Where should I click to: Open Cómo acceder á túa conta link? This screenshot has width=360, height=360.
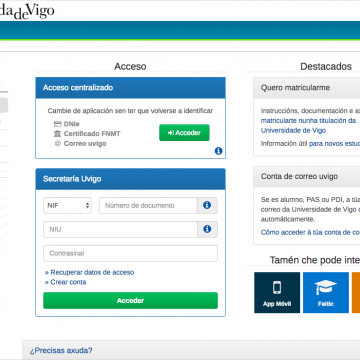click(310, 232)
